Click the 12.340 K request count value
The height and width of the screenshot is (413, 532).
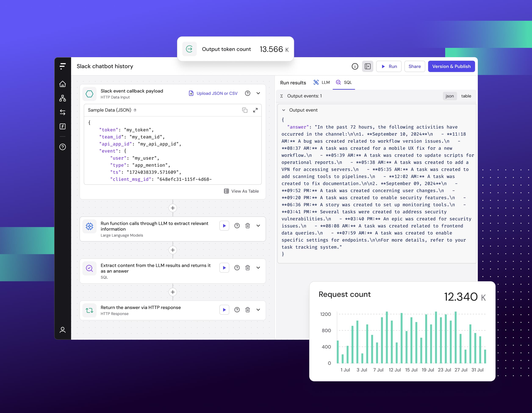coord(465,297)
